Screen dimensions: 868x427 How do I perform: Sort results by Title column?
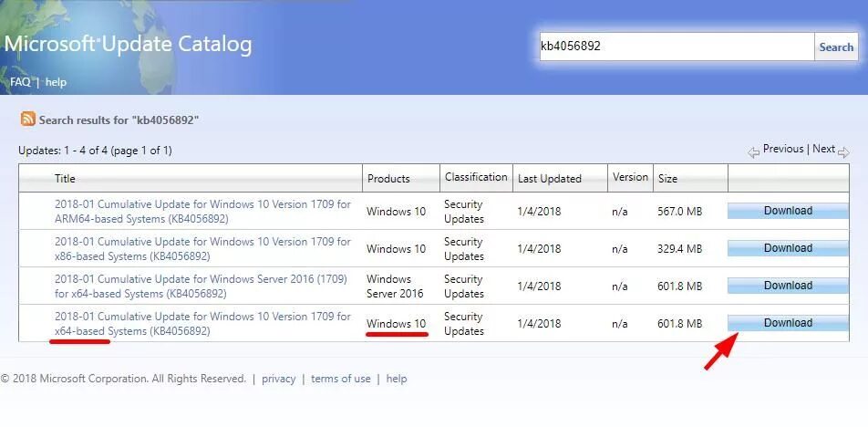pyautogui.click(x=65, y=178)
